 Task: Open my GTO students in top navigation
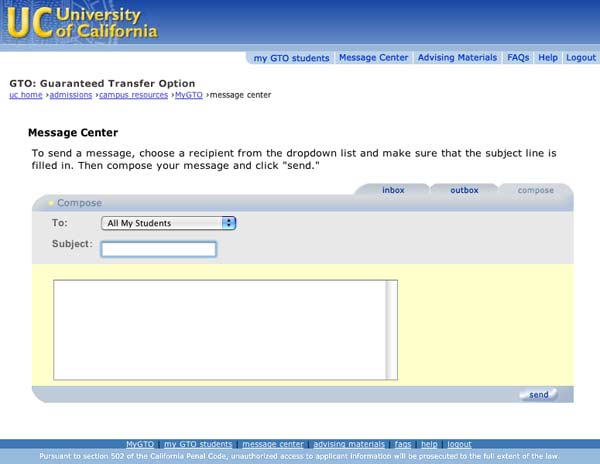[x=291, y=58]
